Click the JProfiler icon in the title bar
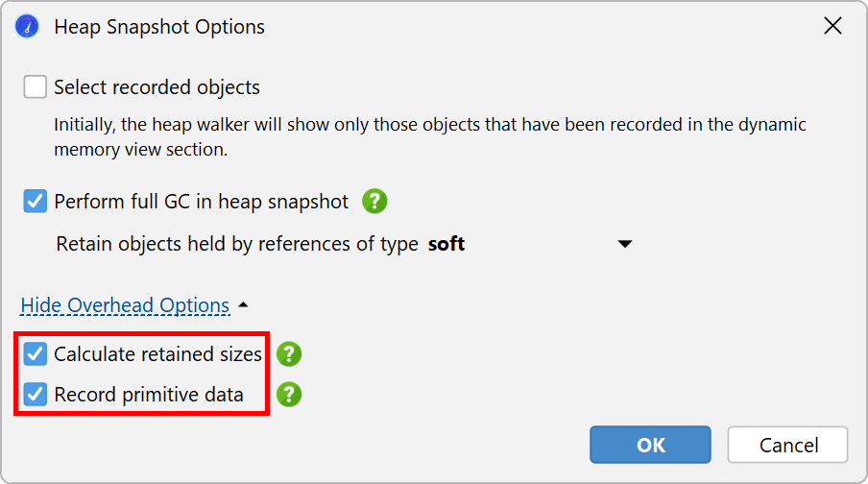 coord(27,26)
